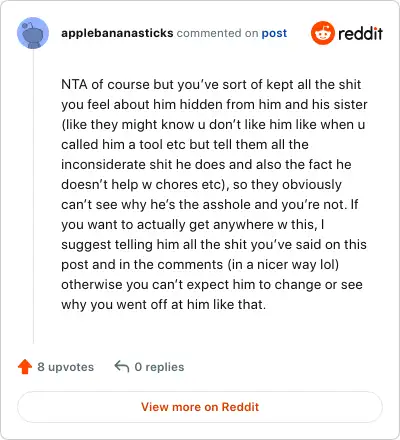The image size is (400, 440).
Task: Upvote with the orange arrow icon
Action: (25, 367)
